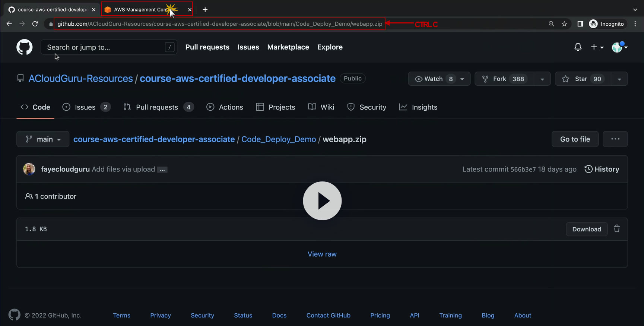Open the Star lists dropdown arrow
644x326 pixels.
tap(619, 79)
